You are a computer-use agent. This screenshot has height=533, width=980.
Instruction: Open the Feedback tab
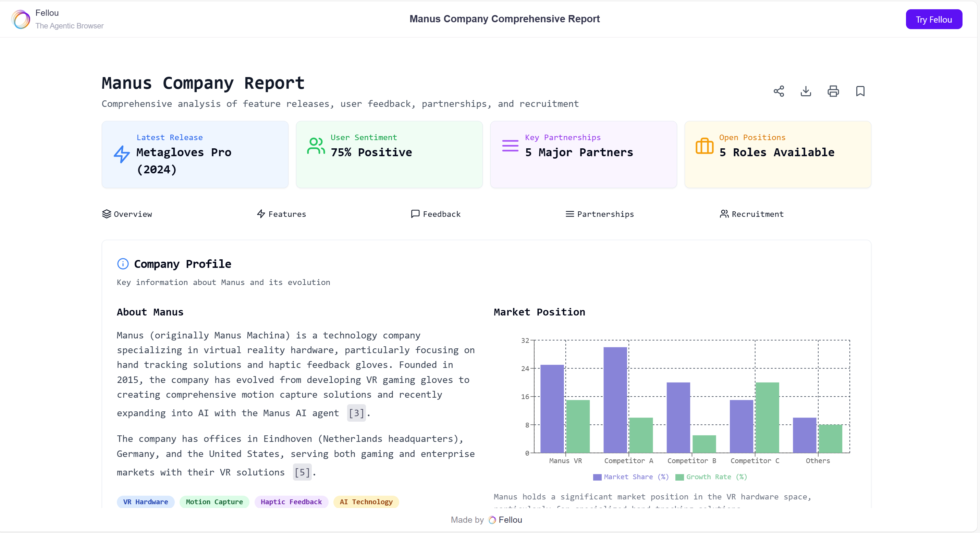coord(436,214)
